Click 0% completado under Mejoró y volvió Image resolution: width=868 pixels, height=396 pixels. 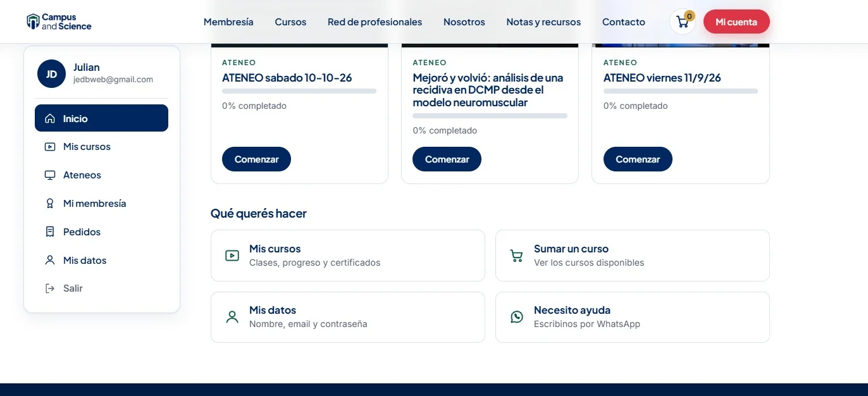(445, 130)
